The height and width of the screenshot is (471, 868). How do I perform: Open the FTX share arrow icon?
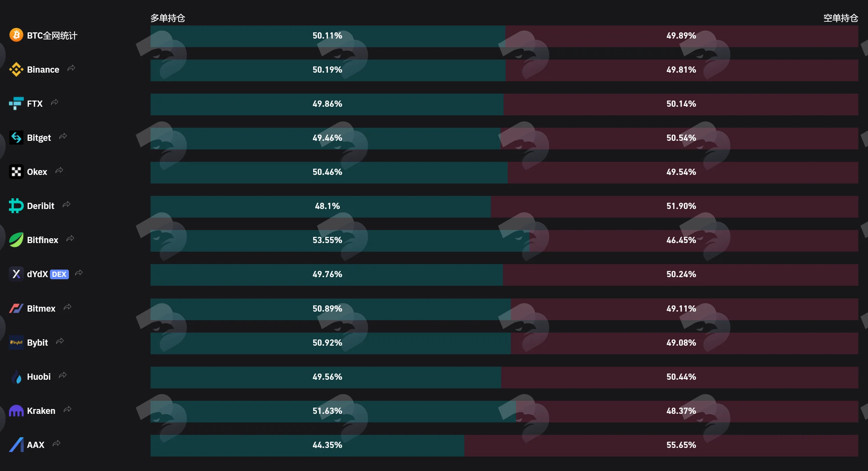pos(55,102)
